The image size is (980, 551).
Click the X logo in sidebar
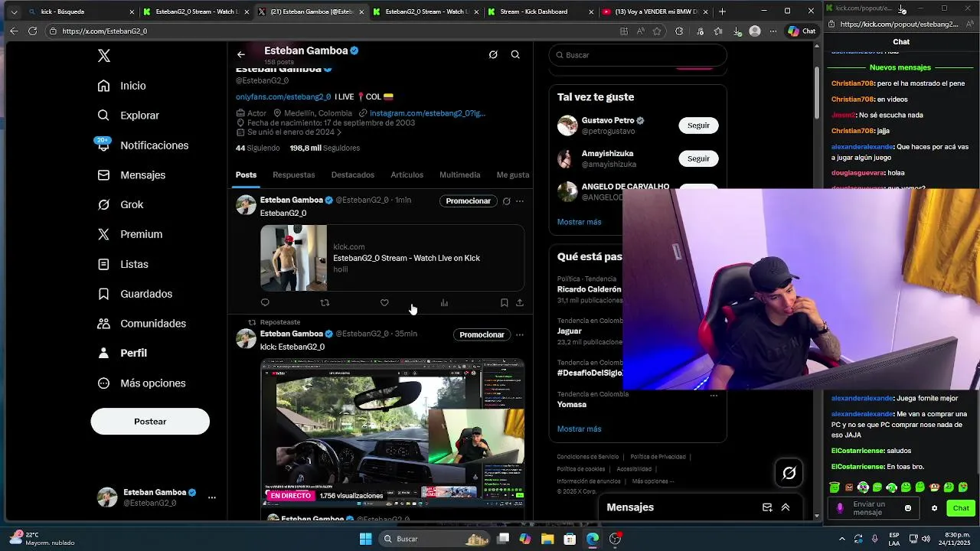click(x=104, y=56)
